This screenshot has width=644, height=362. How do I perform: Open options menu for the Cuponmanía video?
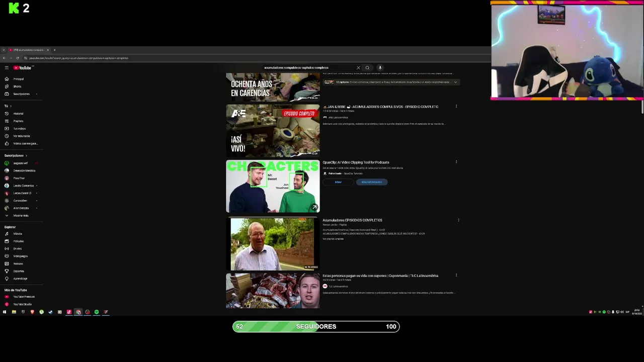[x=456, y=276]
